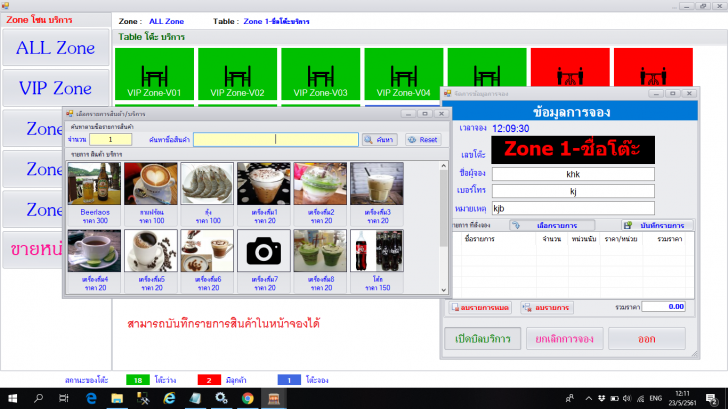Focus the yellow product name search field
This screenshot has height=409, width=728.
[x=276, y=139]
